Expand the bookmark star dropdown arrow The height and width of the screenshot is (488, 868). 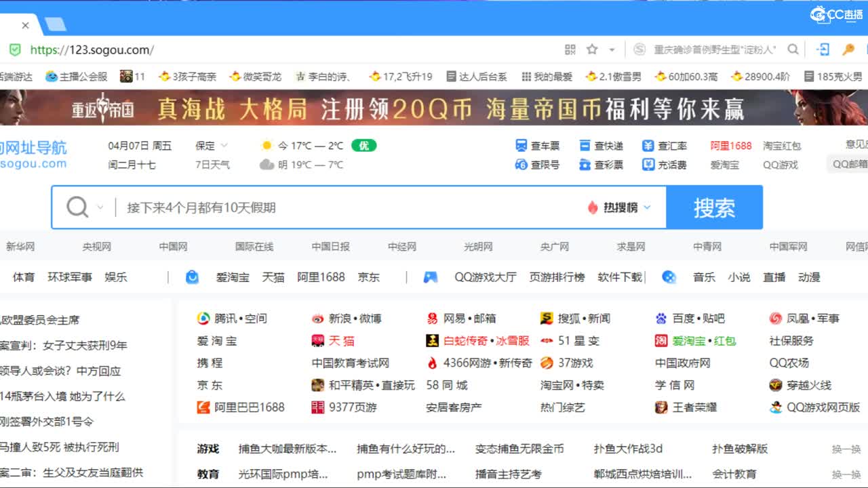(612, 49)
